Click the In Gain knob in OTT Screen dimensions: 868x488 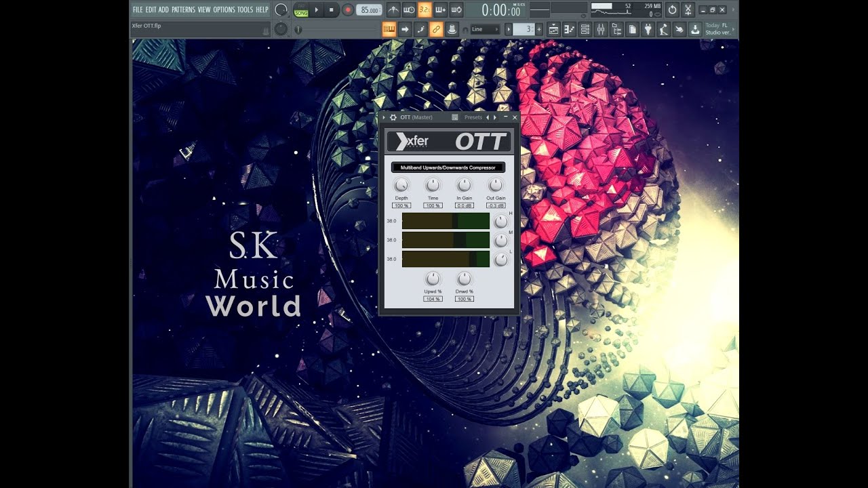464,185
